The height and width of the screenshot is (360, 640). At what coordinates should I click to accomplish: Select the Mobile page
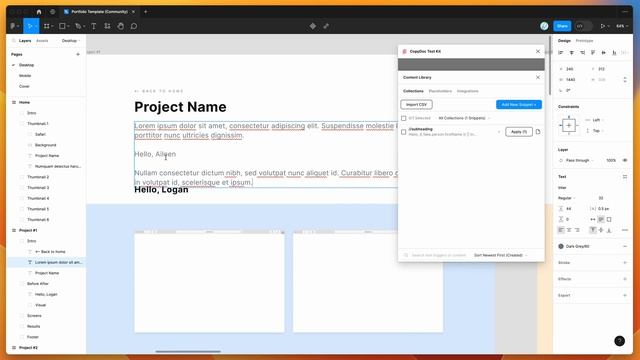25,76
